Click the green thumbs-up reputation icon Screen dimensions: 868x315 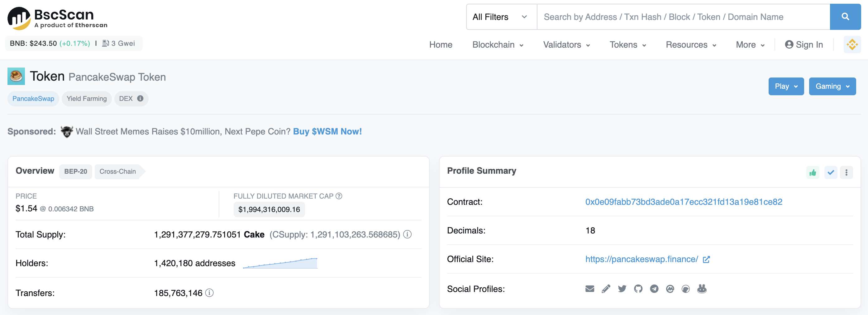813,173
